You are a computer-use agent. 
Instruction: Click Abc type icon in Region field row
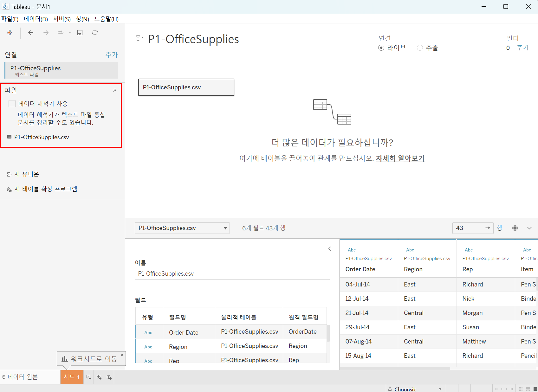pos(148,347)
